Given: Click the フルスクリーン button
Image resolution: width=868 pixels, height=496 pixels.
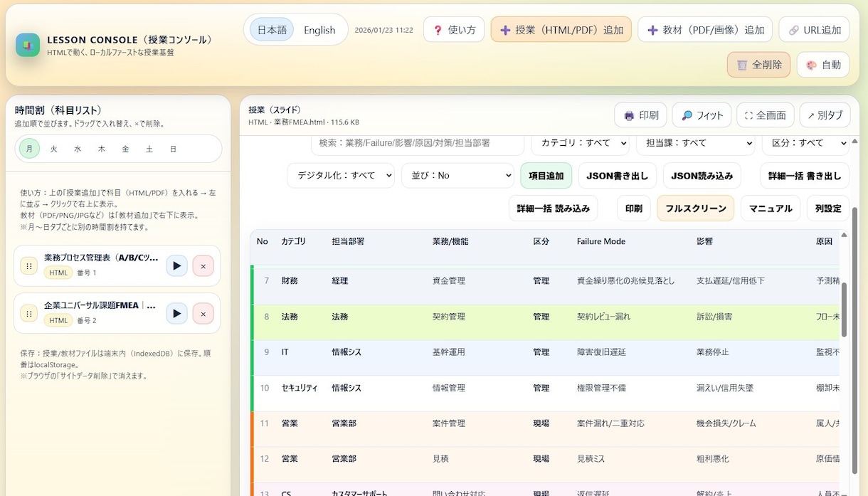Looking at the screenshot, I should pyautogui.click(x=695, y=209).
